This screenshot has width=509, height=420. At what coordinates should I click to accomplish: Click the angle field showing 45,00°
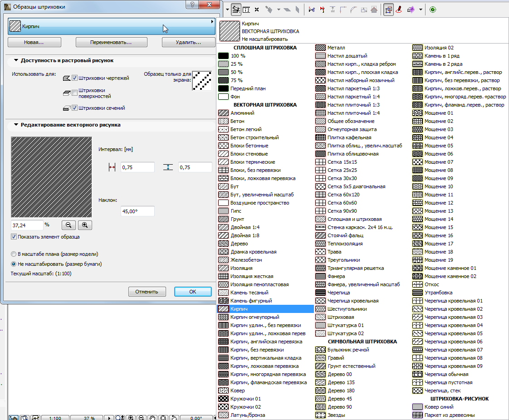pyautogui.click(x=137, y=211)
